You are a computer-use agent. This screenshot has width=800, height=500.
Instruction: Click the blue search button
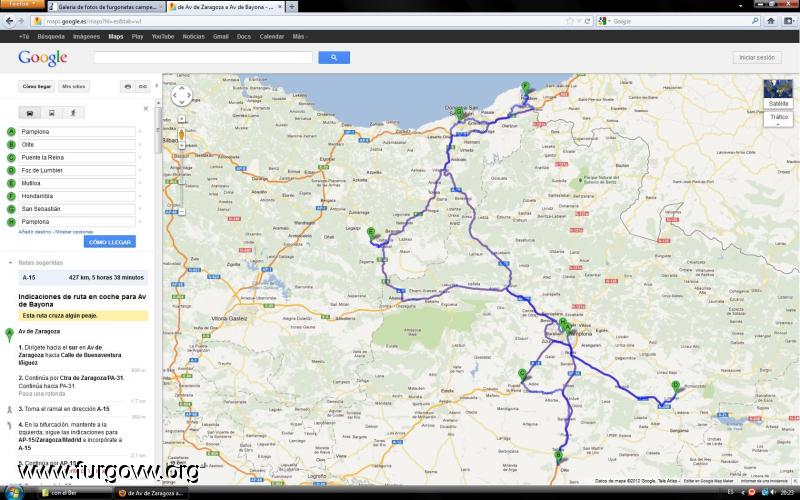click(334, 58)
